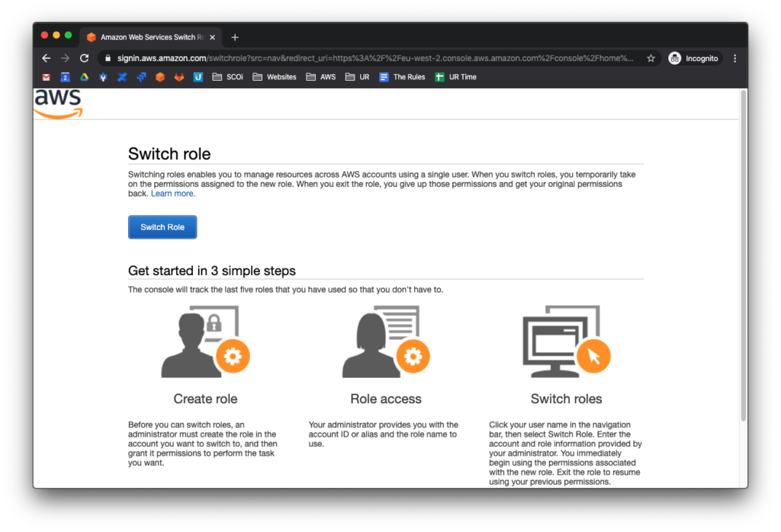Select the Amazon Web Services Switch Role tab
The width and height of the screenshot is (781, 532).
(152, 37)
